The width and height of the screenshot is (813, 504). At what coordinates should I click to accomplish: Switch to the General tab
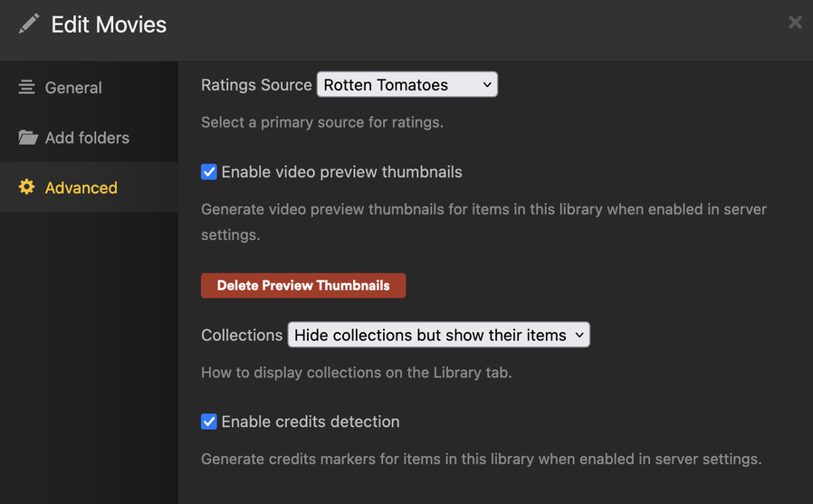73,88
